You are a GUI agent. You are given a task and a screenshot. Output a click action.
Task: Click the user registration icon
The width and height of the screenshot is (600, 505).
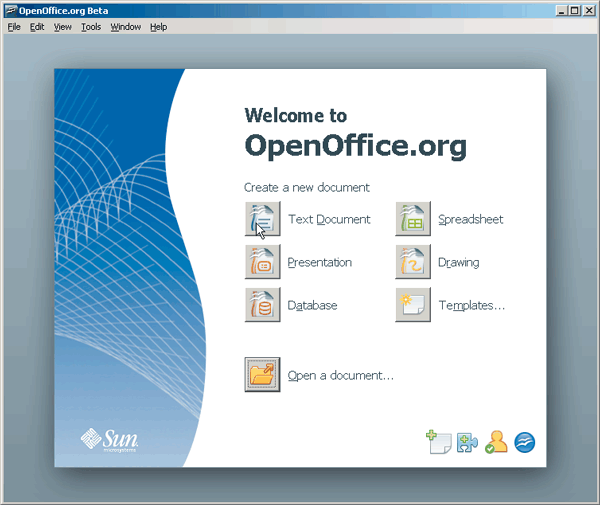[496, 442]
